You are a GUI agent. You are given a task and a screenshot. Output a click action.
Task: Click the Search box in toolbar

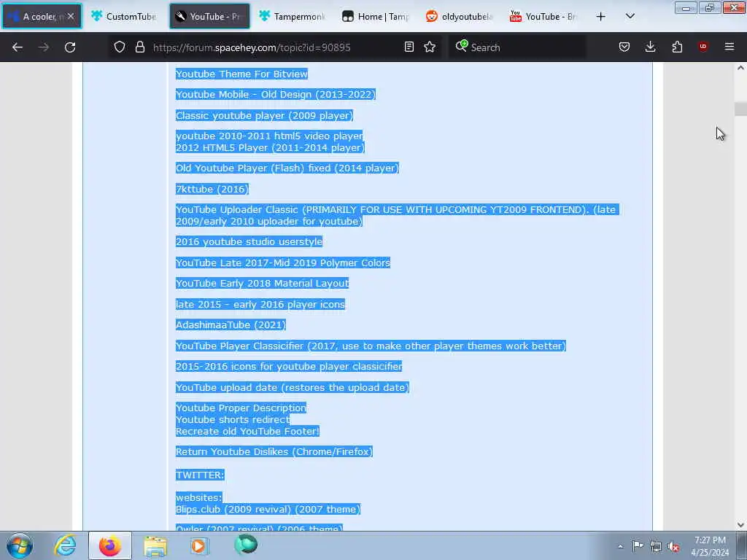517,47
